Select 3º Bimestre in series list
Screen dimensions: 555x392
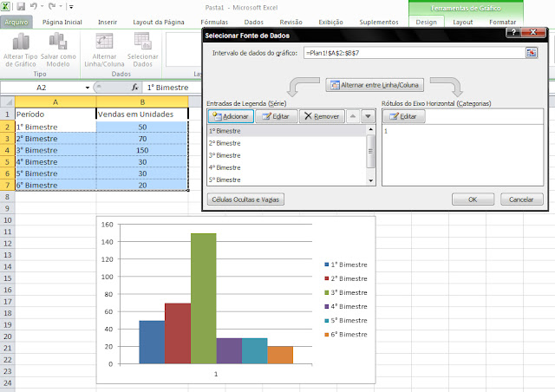coord(287,155)
